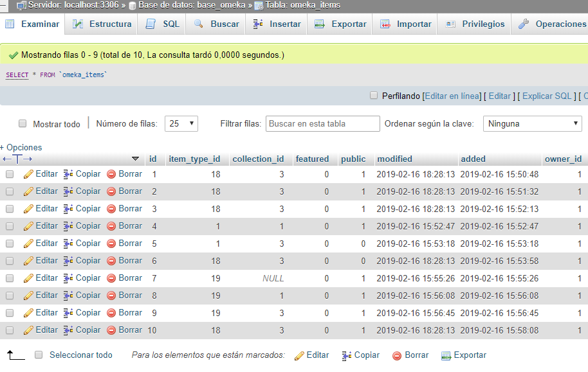Image resolution: width=588 pixels, height=372 pixels.
Task: Click the Exportar icon in the top bar
Action: point(320,24)
